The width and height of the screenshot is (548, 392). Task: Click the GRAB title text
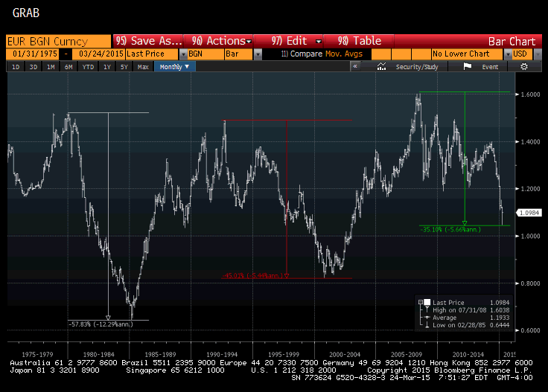26,13
